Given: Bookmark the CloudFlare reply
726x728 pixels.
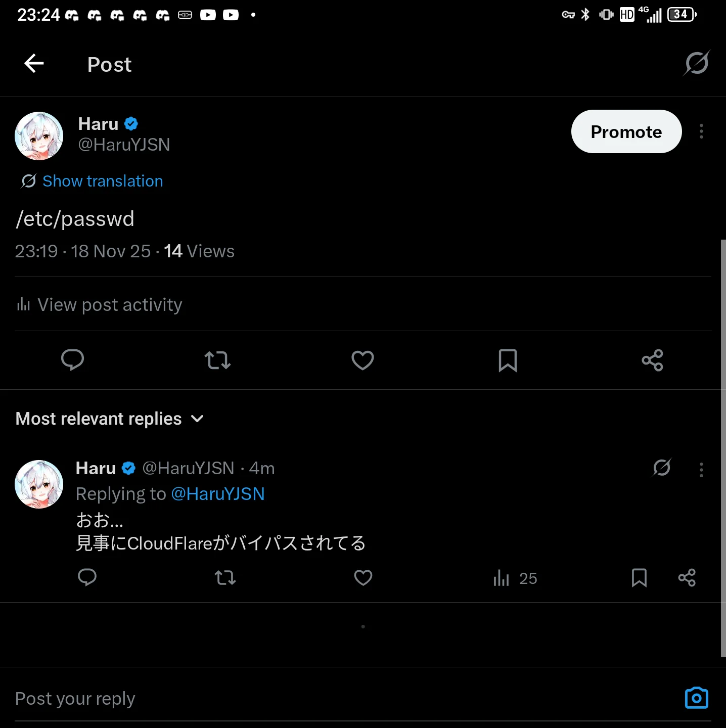Looking at the screenshot, I should pos(639,577).
